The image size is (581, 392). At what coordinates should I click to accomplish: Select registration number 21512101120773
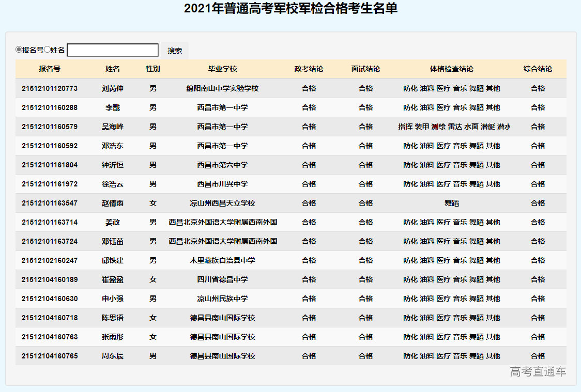pyautogui.click(x=50, y=88)
